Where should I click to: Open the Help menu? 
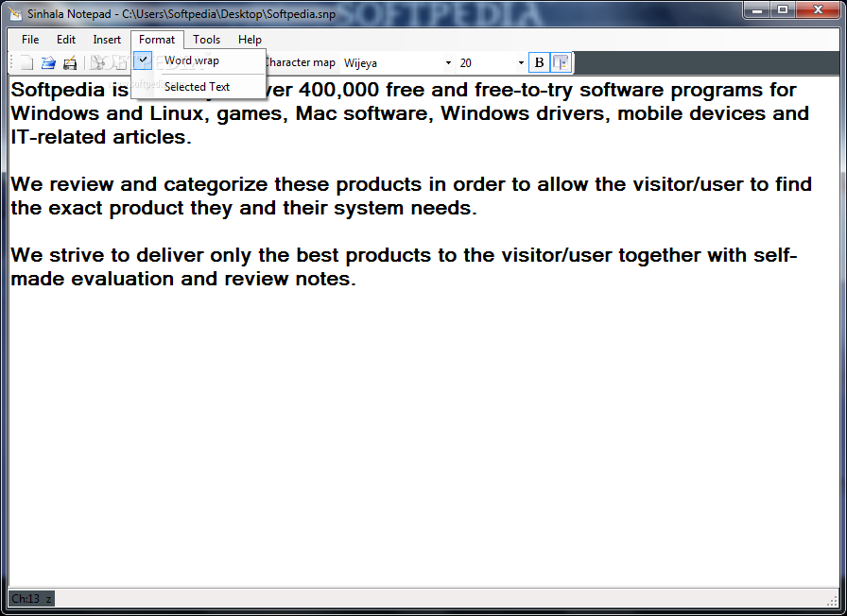[x=250, y=40]
